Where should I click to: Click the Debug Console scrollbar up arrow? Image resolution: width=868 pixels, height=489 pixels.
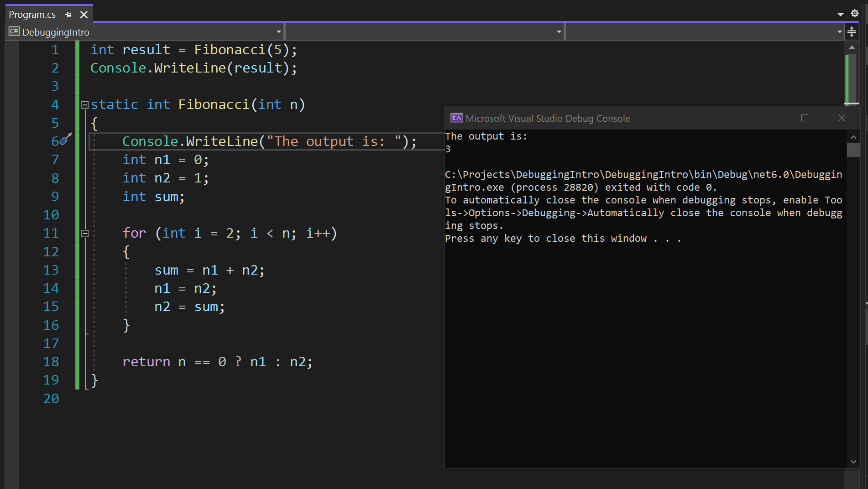853,137
